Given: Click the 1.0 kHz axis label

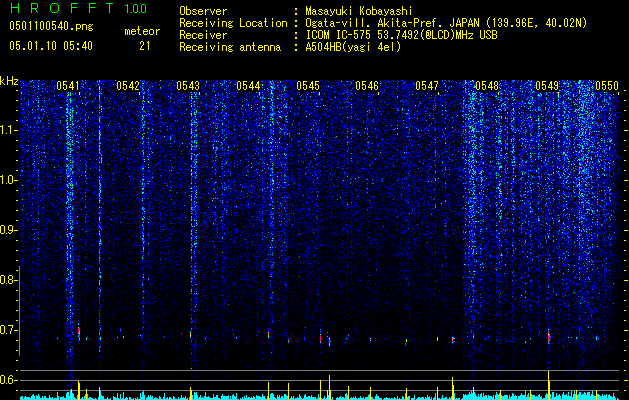Looking at the screenshot, I should [9, 180].
